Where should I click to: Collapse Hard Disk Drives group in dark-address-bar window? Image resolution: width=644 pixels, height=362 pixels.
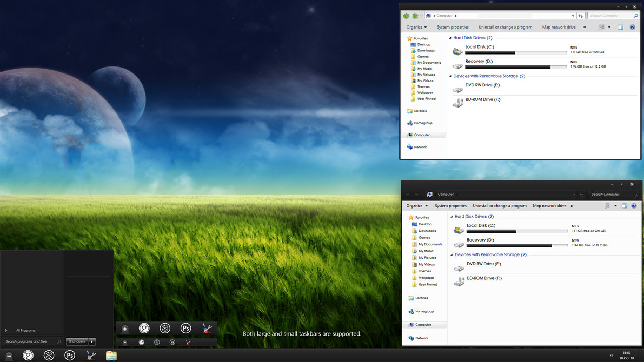coord(452,216)
